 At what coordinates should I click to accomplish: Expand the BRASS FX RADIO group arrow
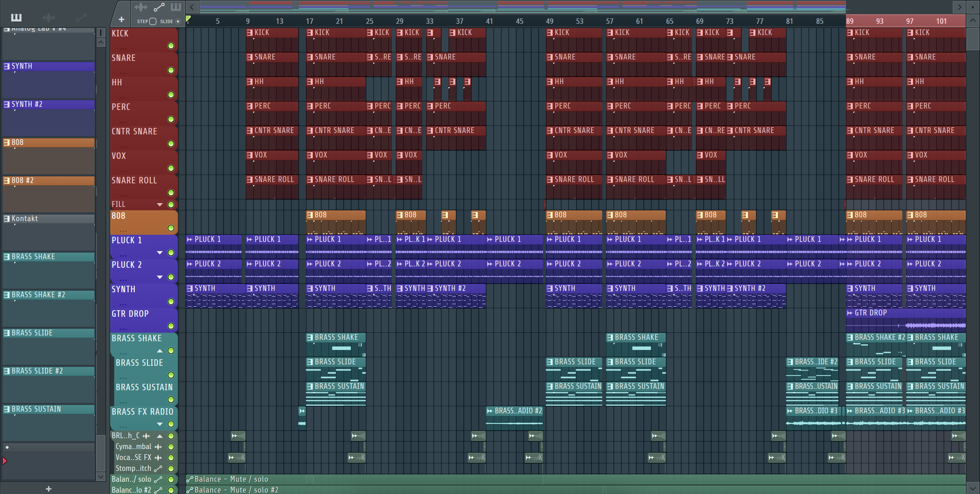coord(160,424)
